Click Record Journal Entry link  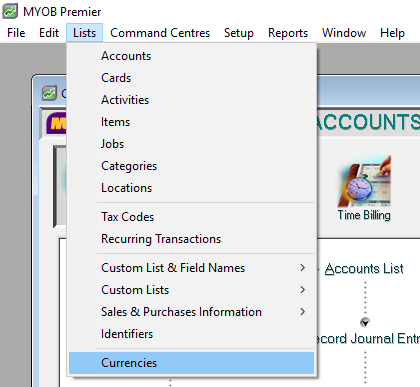[367, 339]
